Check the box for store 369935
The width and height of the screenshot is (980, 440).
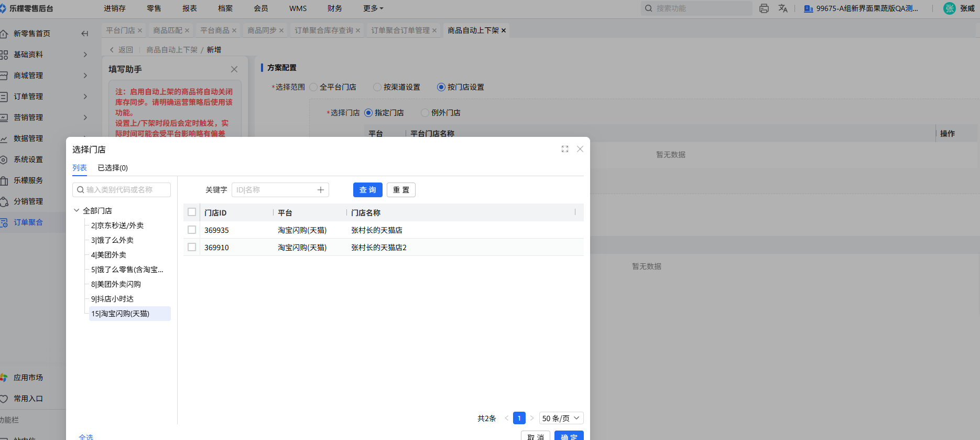[x=192, y=230]
